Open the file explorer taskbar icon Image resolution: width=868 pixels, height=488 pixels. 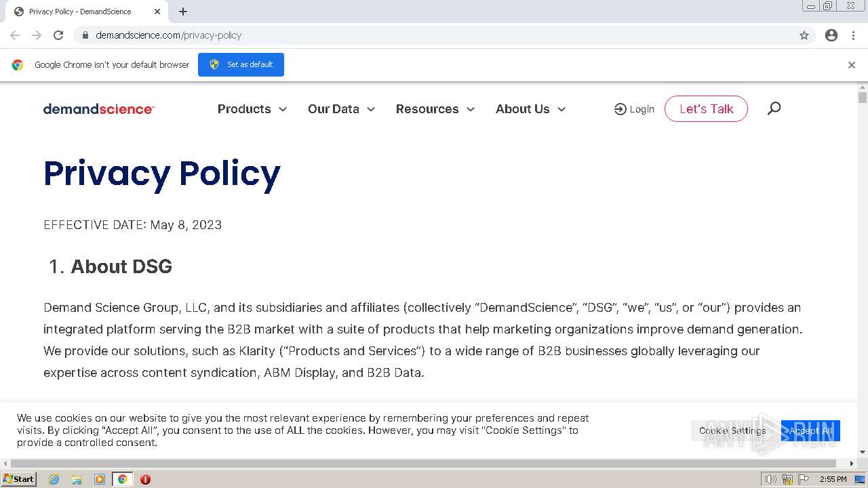[77, 479]
